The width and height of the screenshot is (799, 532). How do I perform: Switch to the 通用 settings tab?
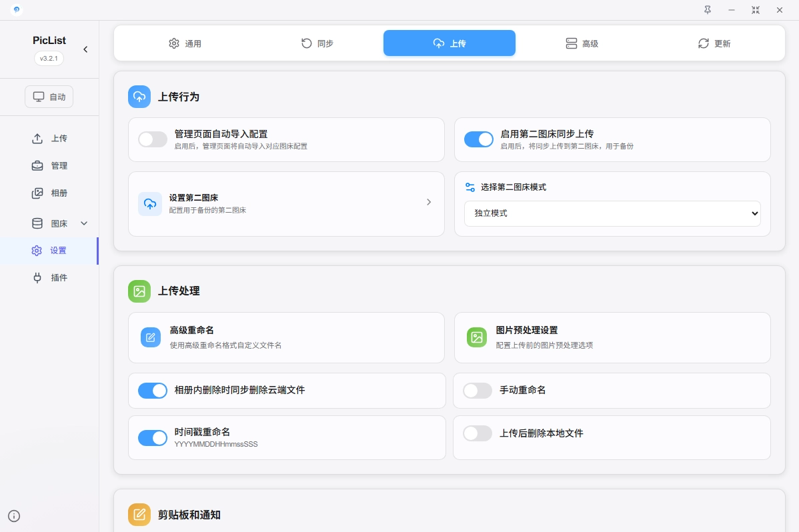(185, 43)
